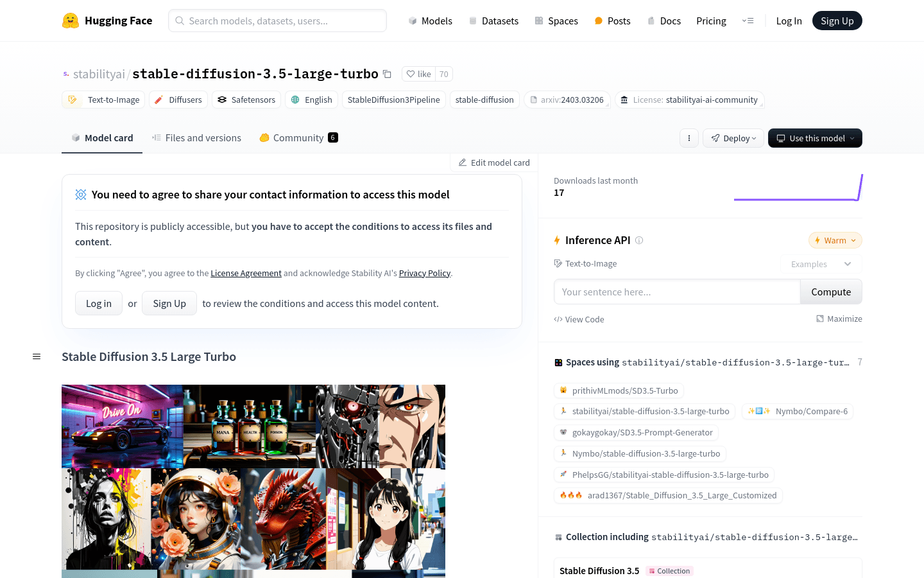Open the Posts navigation item

pyautogui.click(x=612, y=21)
